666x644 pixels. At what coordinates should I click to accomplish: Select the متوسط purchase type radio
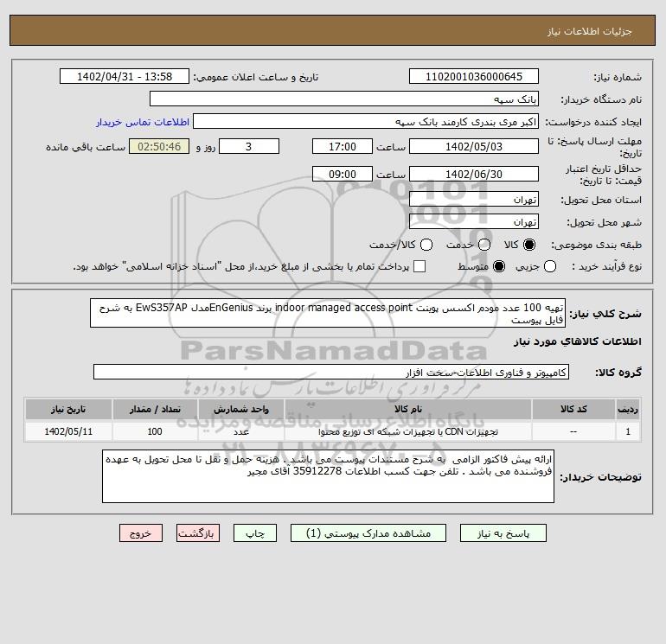[499, 266]
